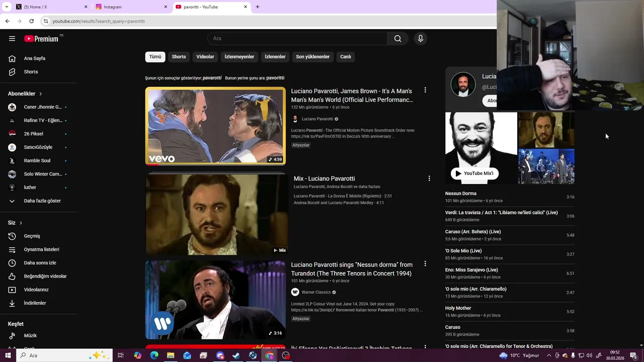Play Holy Mother track
The width and height of the screenshot is (644, 362).
click(x=510, y=312)
